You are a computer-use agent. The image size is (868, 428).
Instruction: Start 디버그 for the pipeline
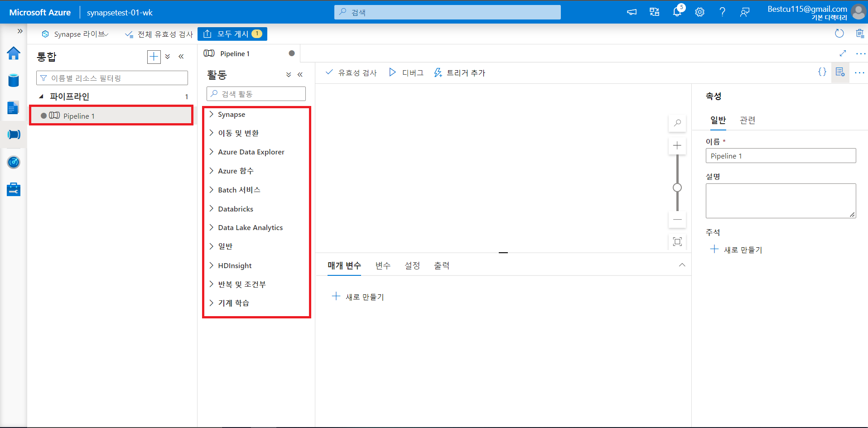click(406, 72)
